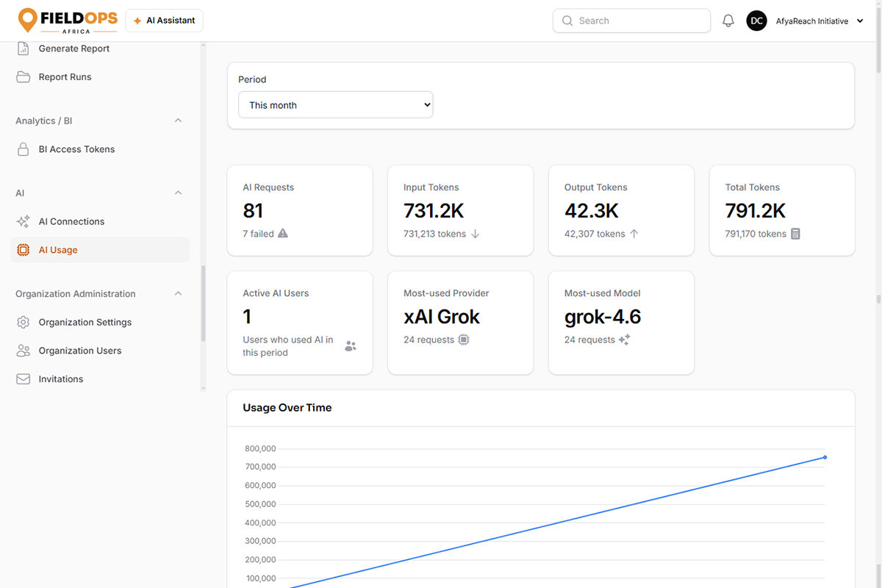The height and width of the screenshot is (588, 882).
Task: Open the Period dropdown showing This month
Action: point(336,105)
